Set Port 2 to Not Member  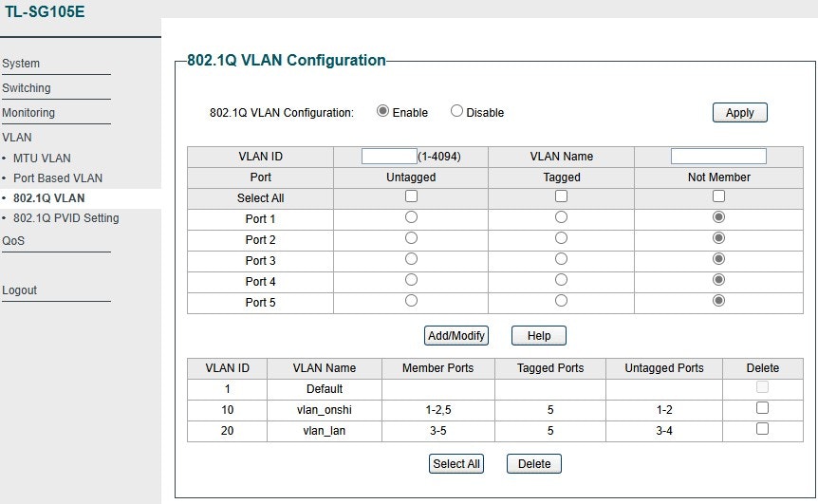pyautogui.click(x=719, y=238)
